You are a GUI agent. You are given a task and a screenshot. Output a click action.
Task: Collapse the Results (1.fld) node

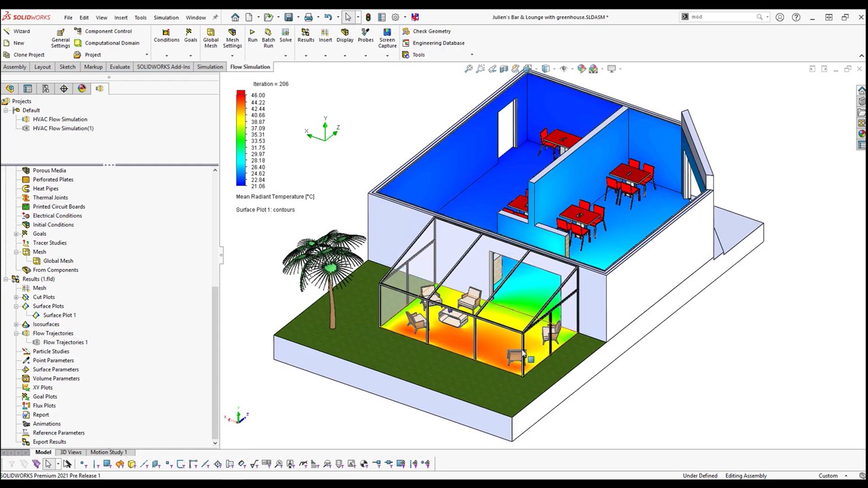coord(6,279)
